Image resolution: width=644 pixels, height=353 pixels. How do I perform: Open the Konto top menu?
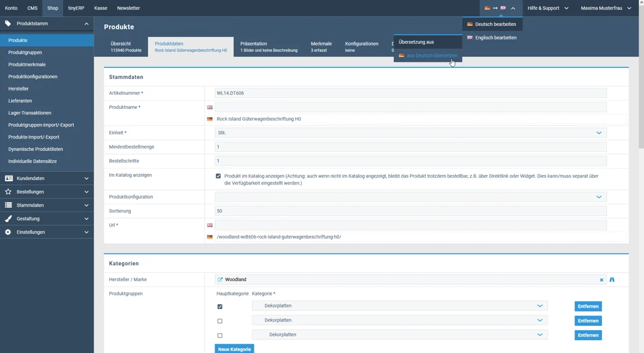11,8
